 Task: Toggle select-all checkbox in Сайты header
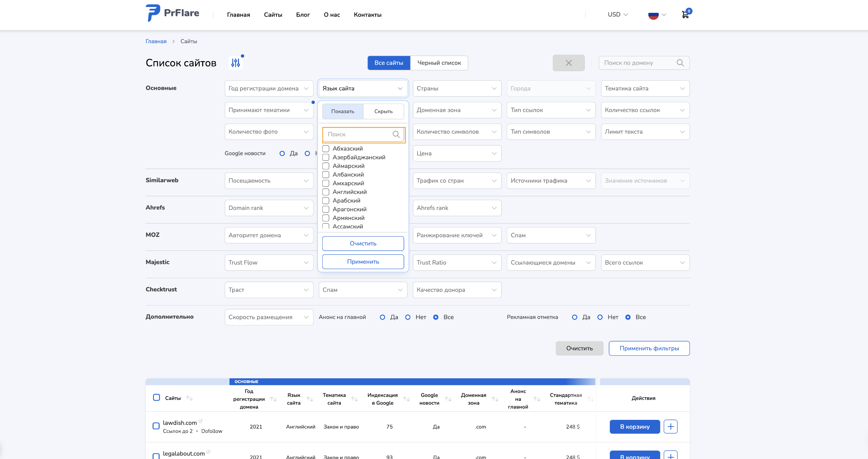pyautogui.click(x=156, y=397)
